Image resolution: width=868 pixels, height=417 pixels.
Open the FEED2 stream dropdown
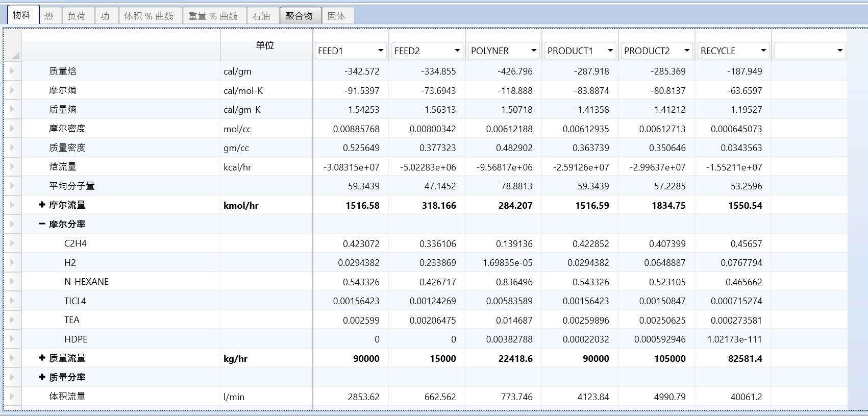(457, 51)
